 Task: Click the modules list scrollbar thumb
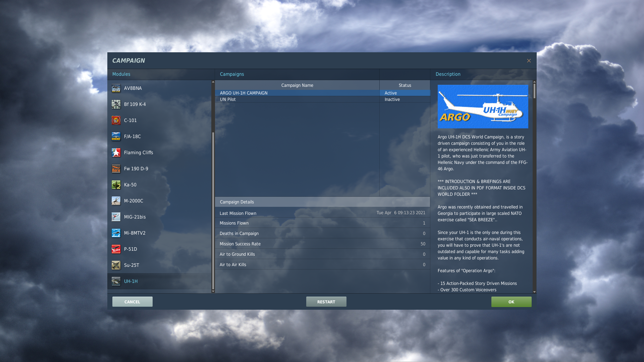coord(213,211)
